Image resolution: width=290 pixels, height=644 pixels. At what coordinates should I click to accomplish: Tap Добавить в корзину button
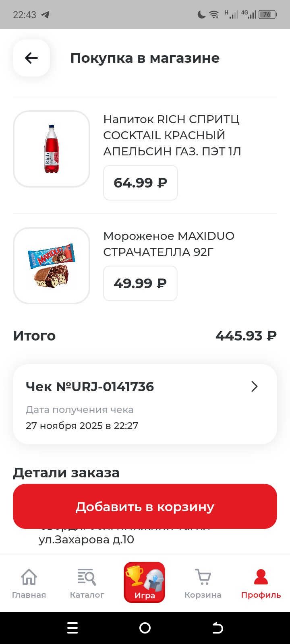coord(145,506)
